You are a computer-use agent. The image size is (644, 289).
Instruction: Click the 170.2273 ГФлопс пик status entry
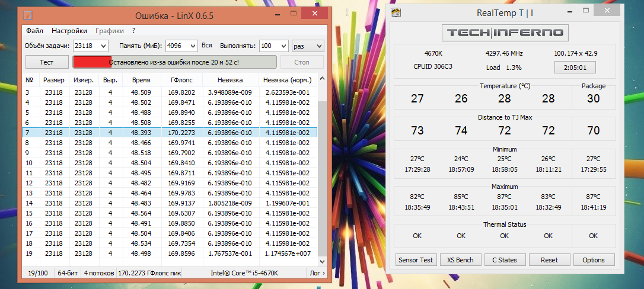pyautogui.click(x=149, y=272)
